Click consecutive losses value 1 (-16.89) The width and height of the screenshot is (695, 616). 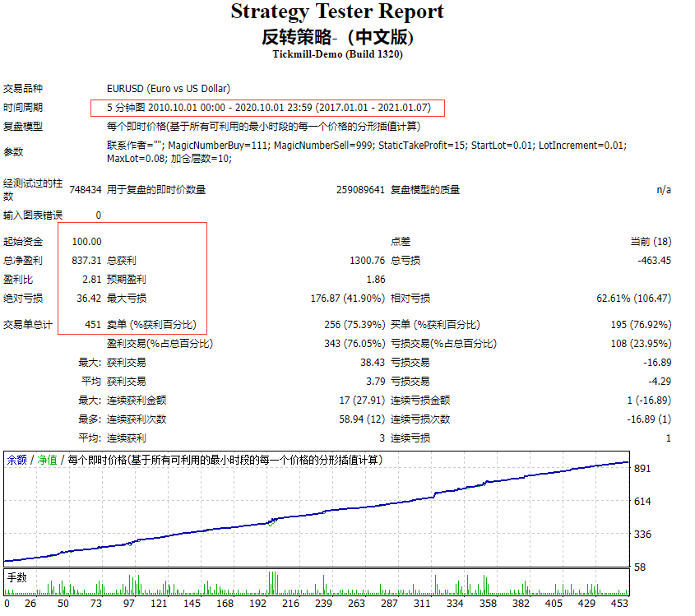(x=649, y=401)
